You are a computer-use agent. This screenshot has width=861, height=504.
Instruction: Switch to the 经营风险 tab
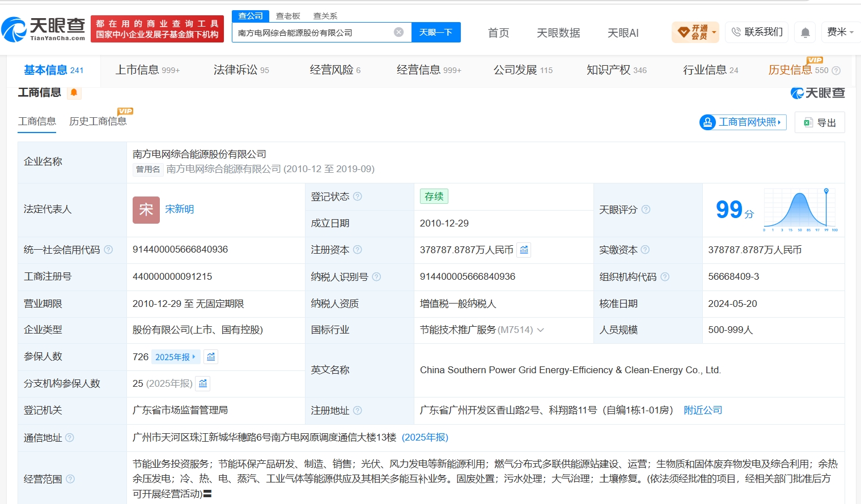pos(335,70)
